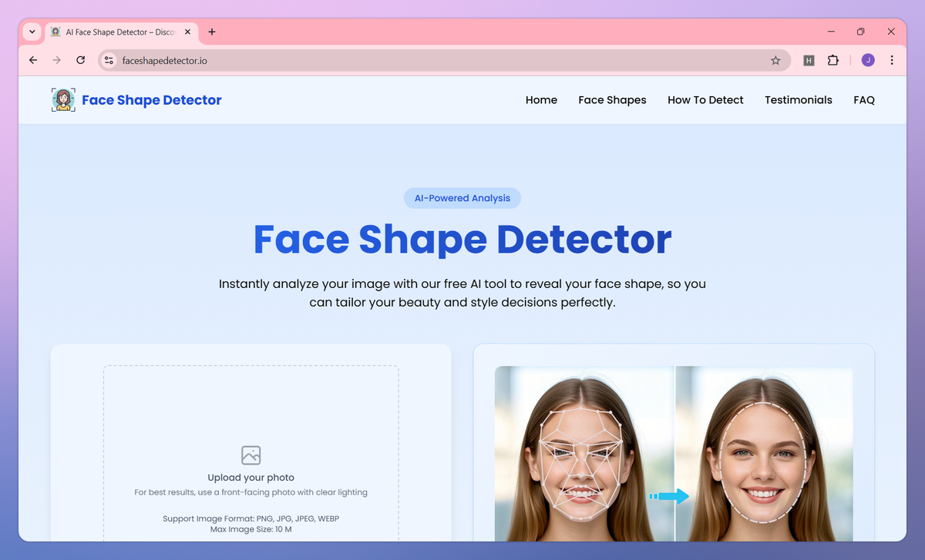Expand the H extension icon in toolbar

pos(809,59)
